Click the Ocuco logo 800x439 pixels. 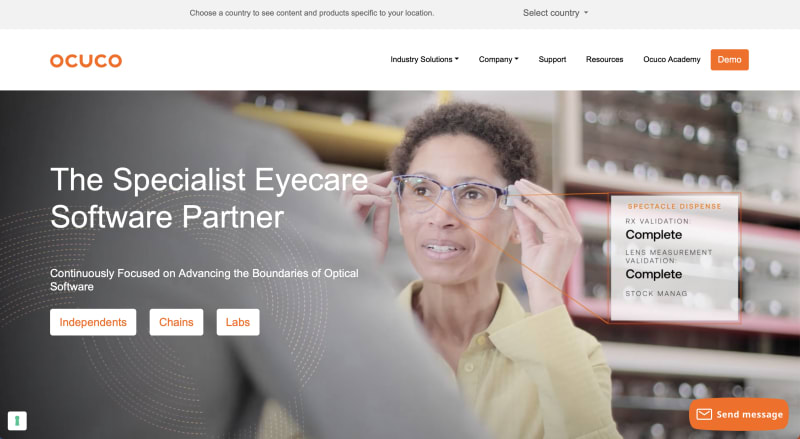86,61
